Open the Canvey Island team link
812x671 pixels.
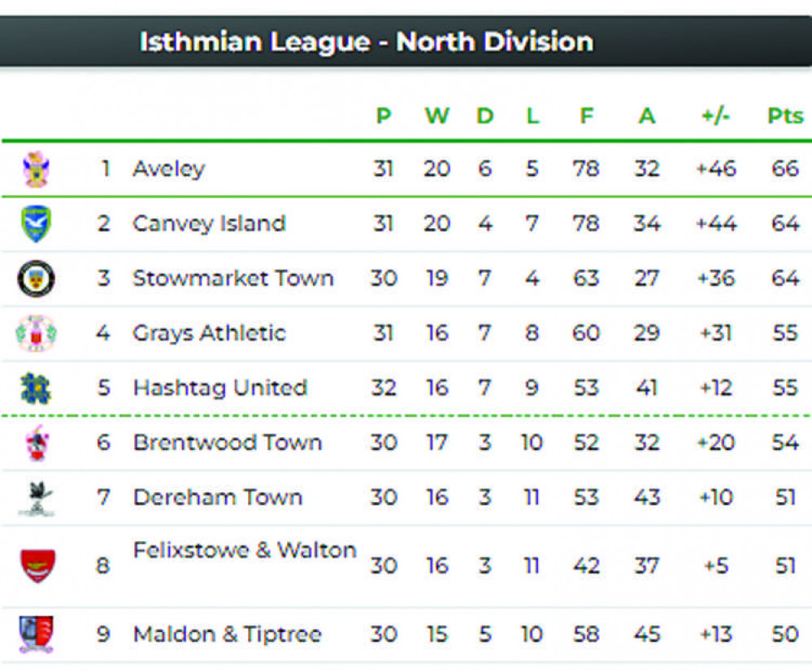209,223
